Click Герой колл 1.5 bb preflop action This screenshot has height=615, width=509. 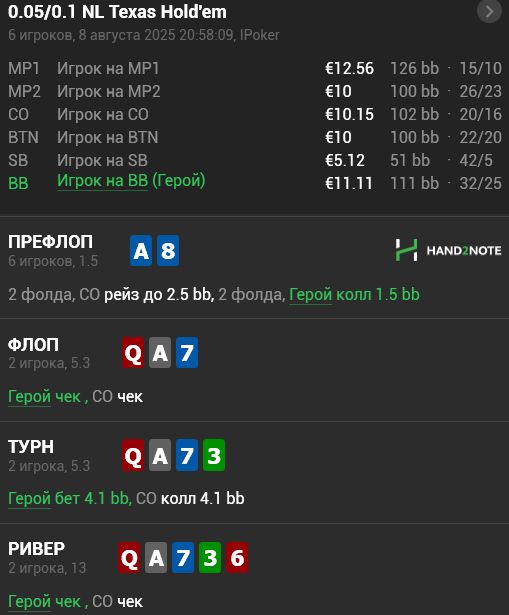pyautogui.click(x=354, y=295)
